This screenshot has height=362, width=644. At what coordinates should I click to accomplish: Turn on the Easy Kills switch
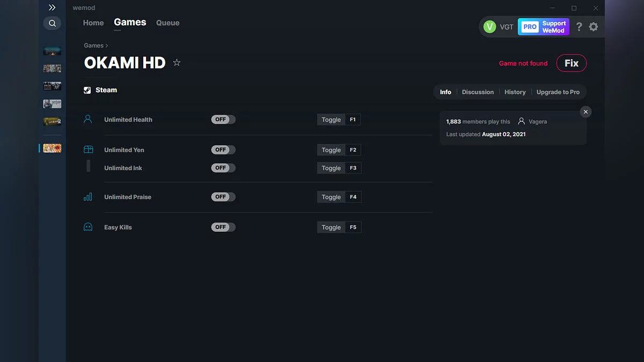223,227
